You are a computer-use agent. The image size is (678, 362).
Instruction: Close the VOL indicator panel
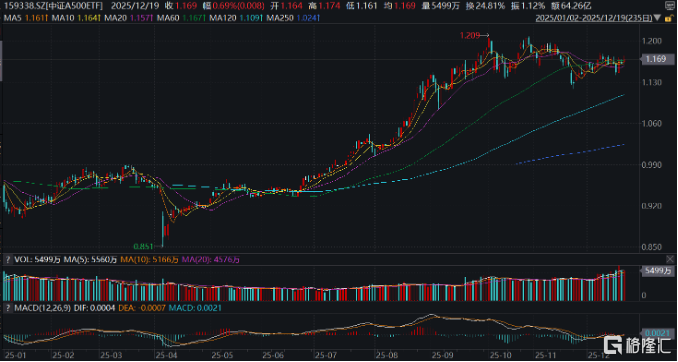click(x=670, y=259)
